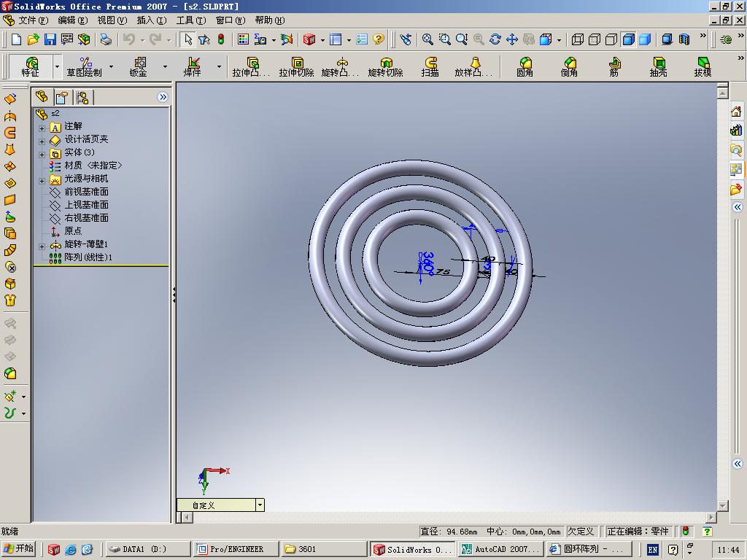This screenshot has height=560, width=747.
Task: Expand the 旋转-薄壁1 feature node
Action: pos(42,246)
